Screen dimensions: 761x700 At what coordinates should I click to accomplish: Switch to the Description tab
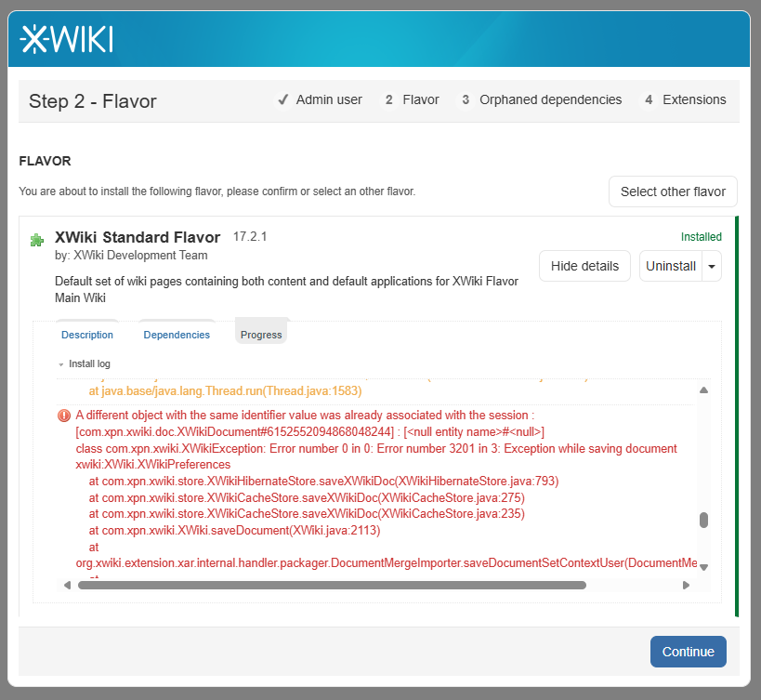pyautogui.click(x=87, y=335)
